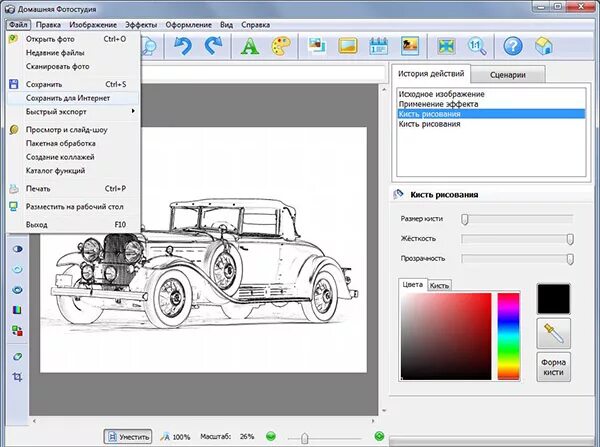Click the black current color swatch
Image resolution: width=600 pixels, height=447 pixels.
click(553, 299)
